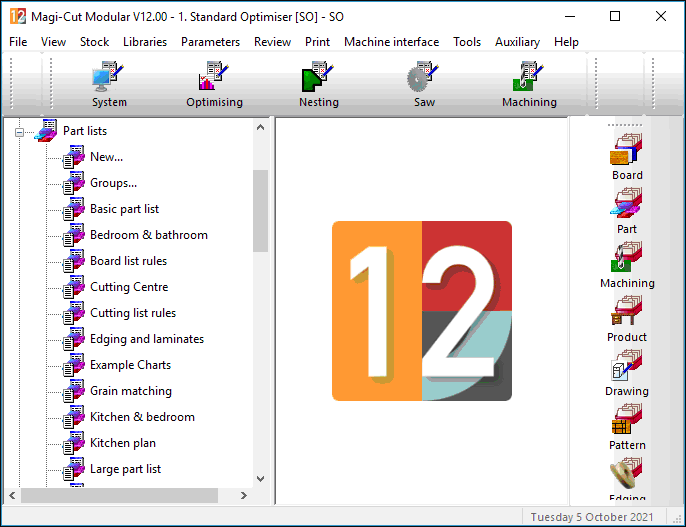Open the Machine interface menu
The width and height of the screenshot is (686, 527).
tap(391, 42)
